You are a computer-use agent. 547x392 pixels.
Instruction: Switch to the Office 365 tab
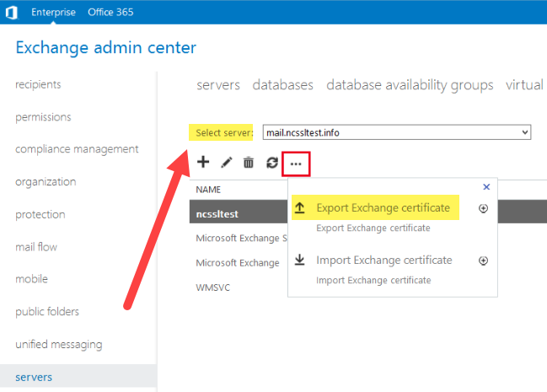(110, 12)
